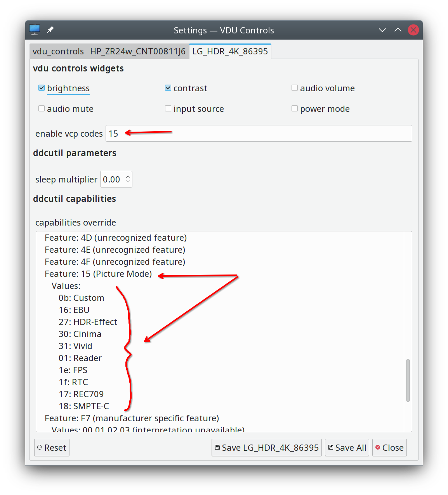
Task: Disable the brightness checkbox
Action: click(41, 88)
